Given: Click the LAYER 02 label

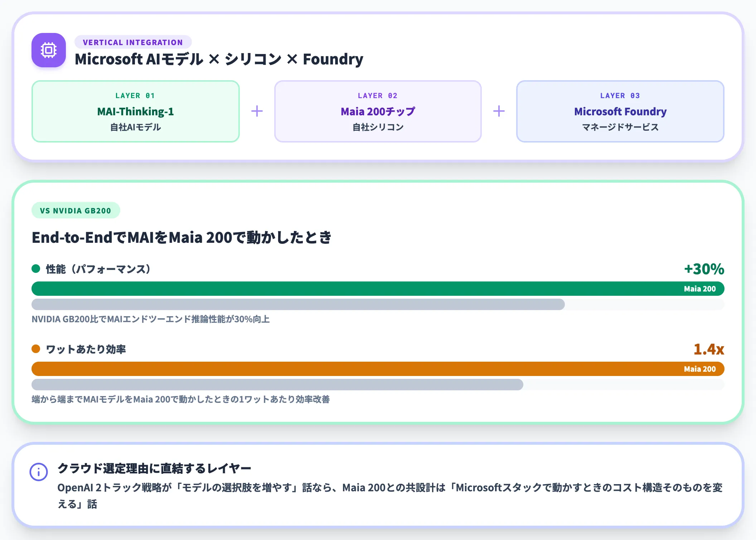Looking at the screenshot, I should pyautogui.click(x=378, y=96).
